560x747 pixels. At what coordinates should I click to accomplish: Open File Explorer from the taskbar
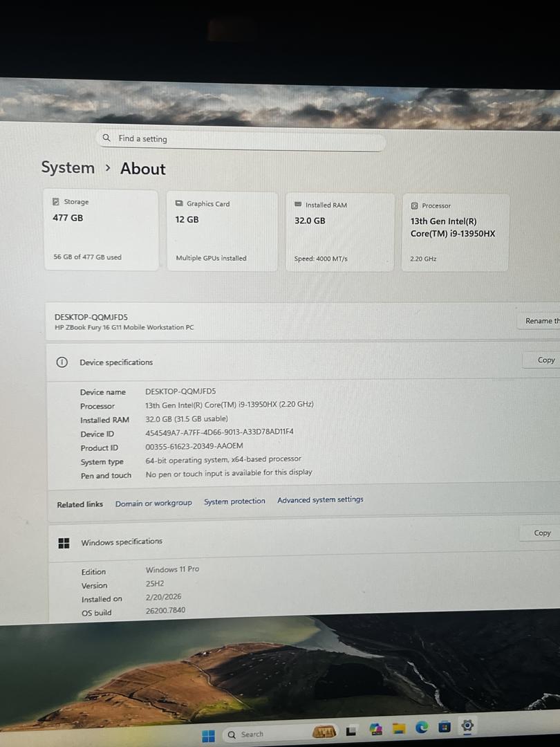click(x=399, y=728)
